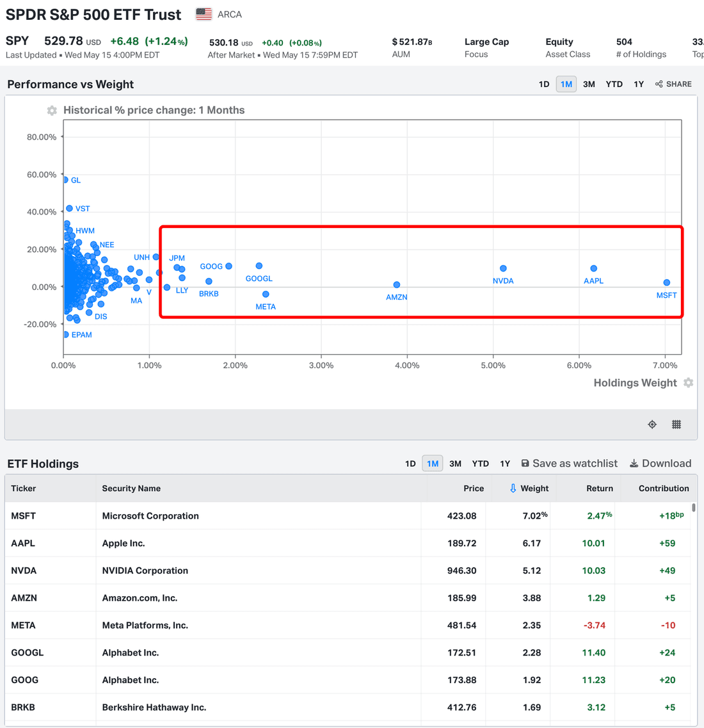Click the AAPL data point on chart
This screenshot has width=704, height=728.
[593, 268]
